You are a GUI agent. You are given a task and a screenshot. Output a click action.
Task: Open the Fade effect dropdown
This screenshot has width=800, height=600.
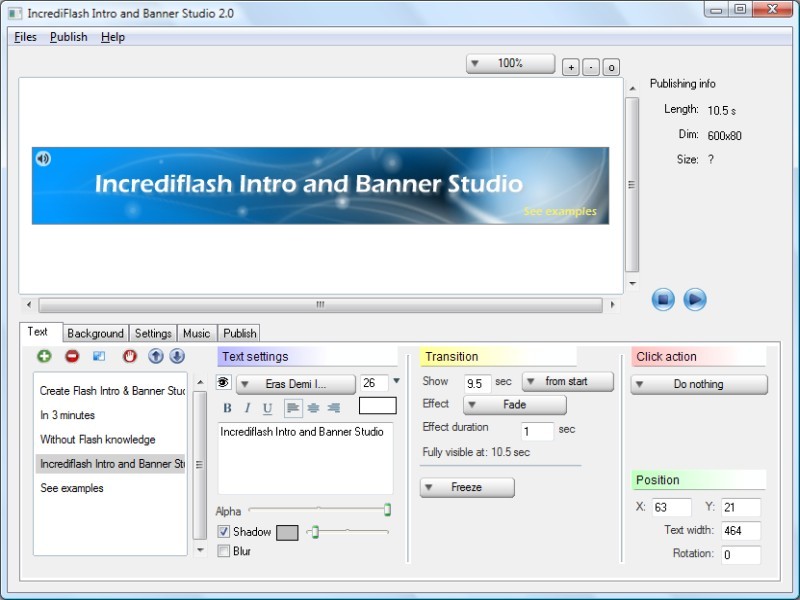(x=515, y=405)
